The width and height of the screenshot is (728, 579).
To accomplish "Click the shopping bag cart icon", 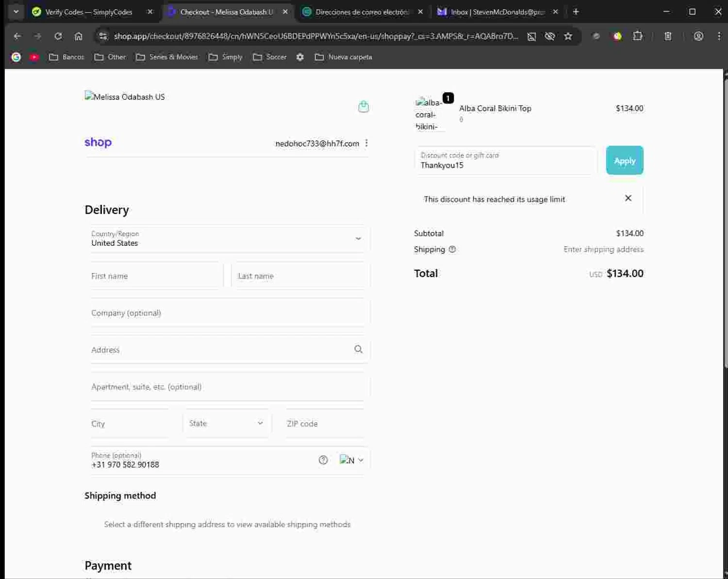I will pyautogui.click(x=364, y=106).
